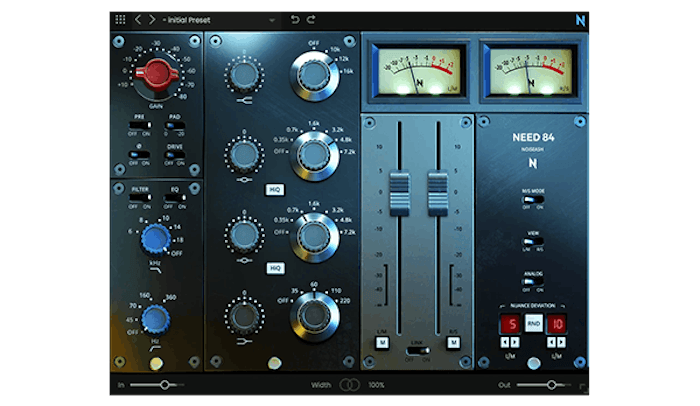The height and width of the screenshot is (406, 700).
Task: Mute the L/M channel with M button
Action: pyautogui.click(x=383, y=342)
